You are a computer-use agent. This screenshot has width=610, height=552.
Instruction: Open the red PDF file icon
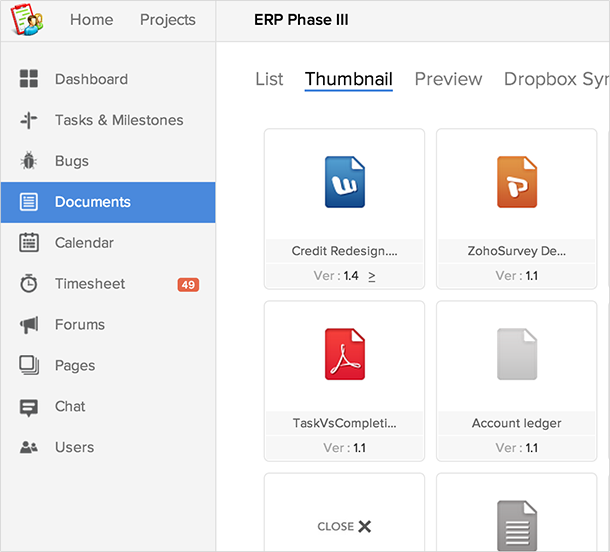[x=345, y=354]
